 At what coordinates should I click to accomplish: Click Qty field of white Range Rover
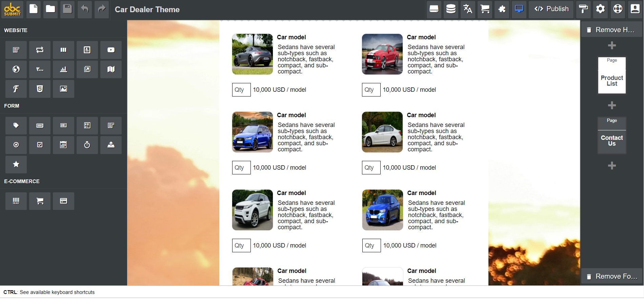(x=241, y=245)
